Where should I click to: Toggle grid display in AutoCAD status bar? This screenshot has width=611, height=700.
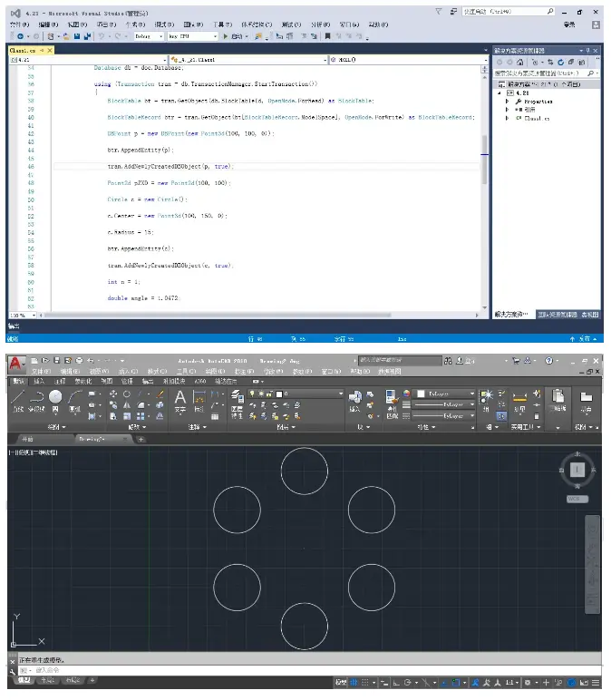354,683
